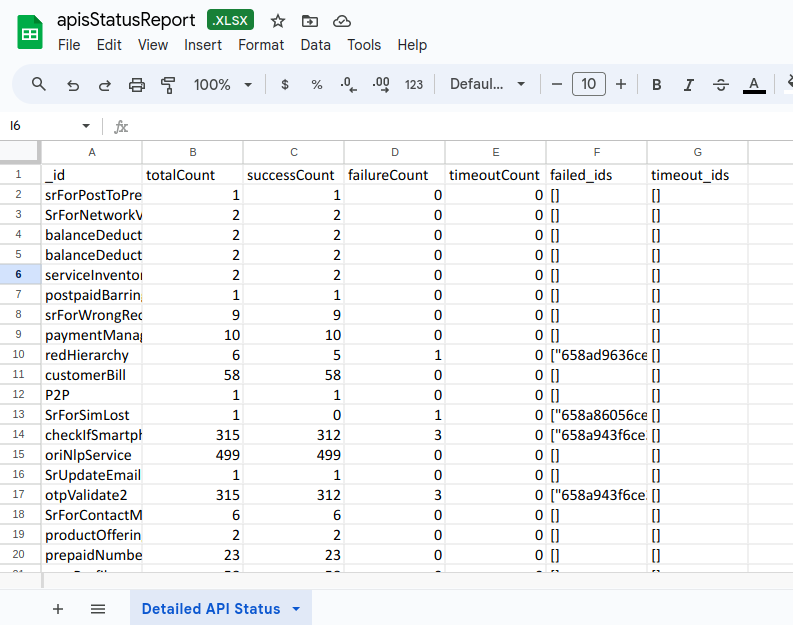Click the redo arrow icon
Image resolution: width=793 pixels, height=625 pixels.
click(104, 85)
